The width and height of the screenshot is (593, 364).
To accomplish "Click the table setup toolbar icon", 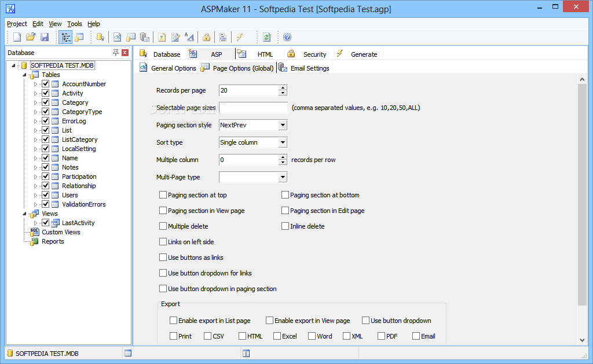I will tap(131, 37).
